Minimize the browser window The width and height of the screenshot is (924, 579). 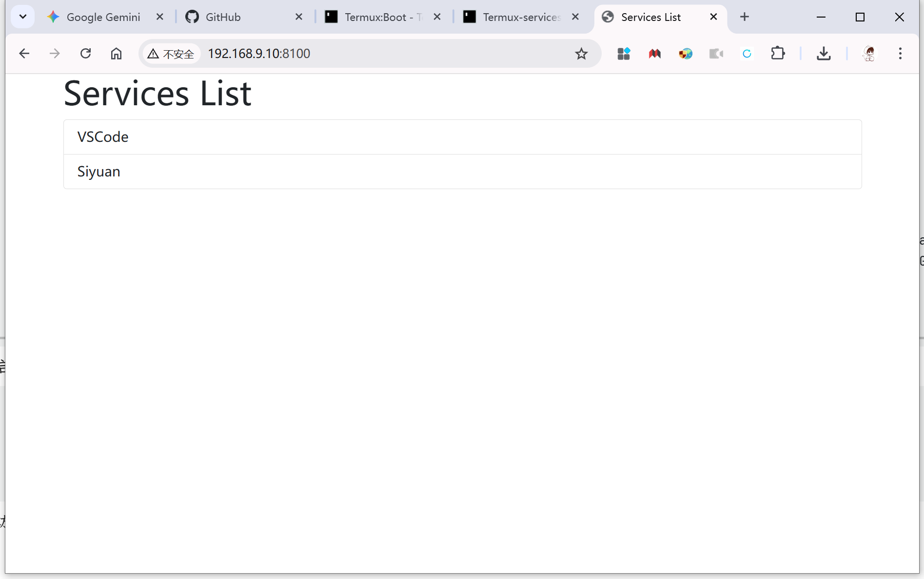pos(821,17)
